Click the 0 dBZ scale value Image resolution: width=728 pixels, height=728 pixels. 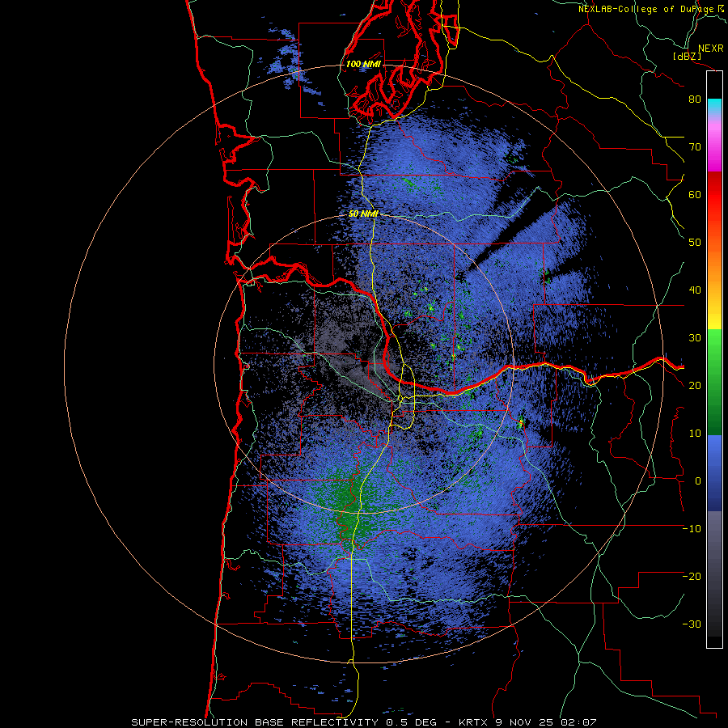pyautogui.click(x=698, y=481)
